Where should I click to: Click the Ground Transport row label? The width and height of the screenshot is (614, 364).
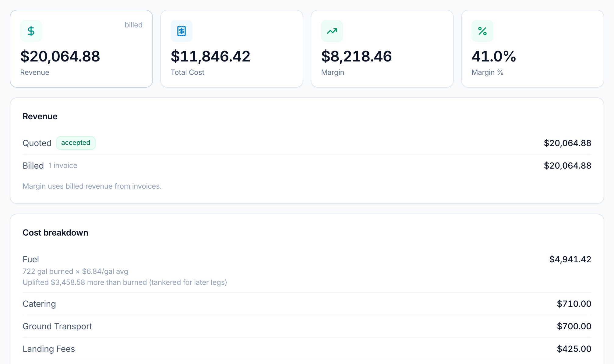tap(57, 326)
